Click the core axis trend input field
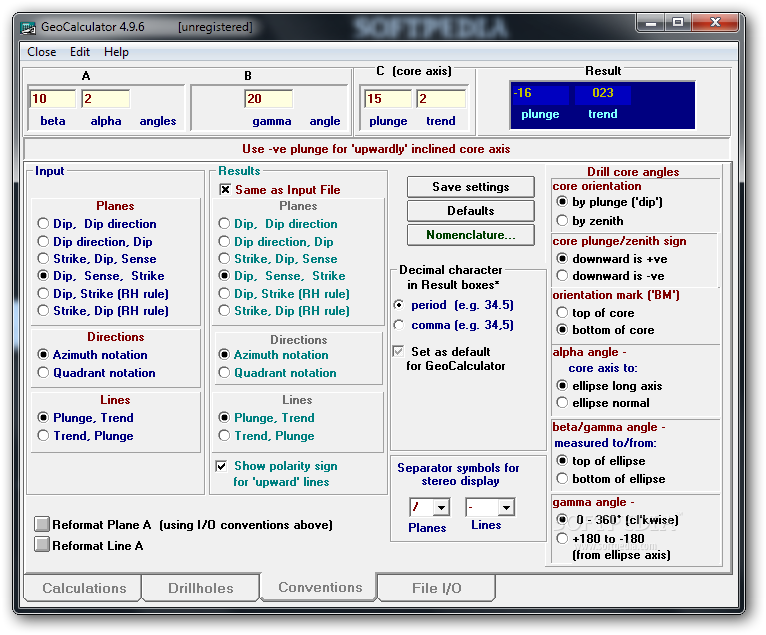Viewport: 766px width, 635px height. [x=441, y=99]
